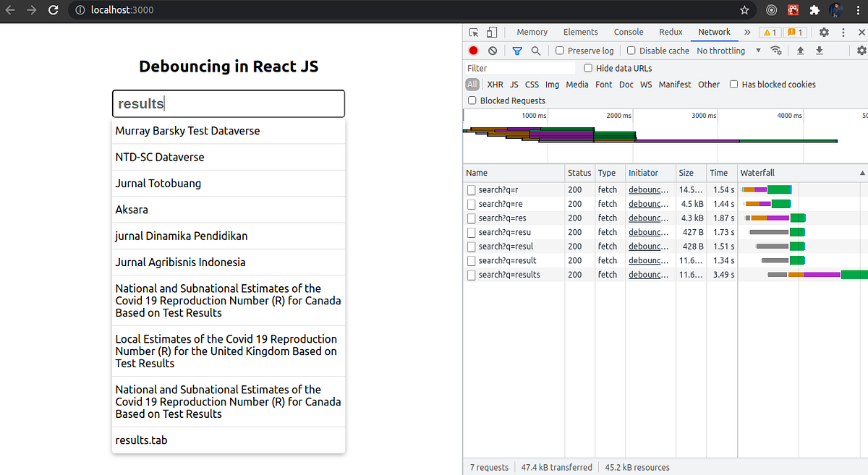
Task: Click Waterfall column sort arrow
Action: pos(861,173)
